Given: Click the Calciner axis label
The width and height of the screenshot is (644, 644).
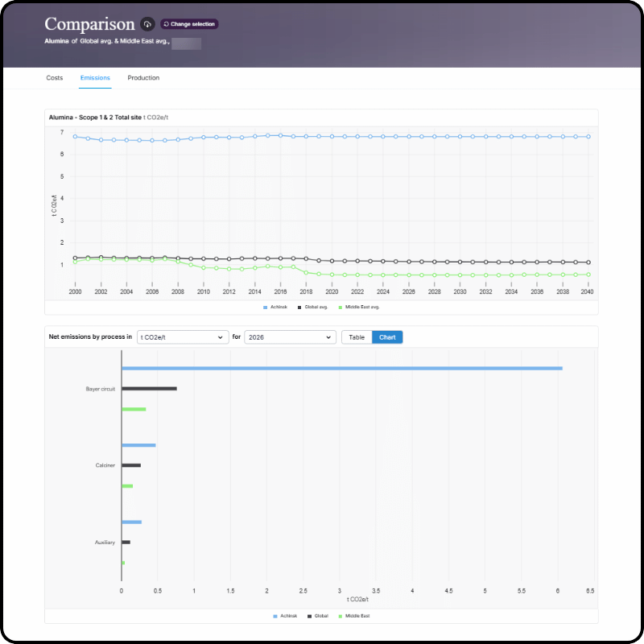Looking at the screenshot, I should click(x=105, y=465).
